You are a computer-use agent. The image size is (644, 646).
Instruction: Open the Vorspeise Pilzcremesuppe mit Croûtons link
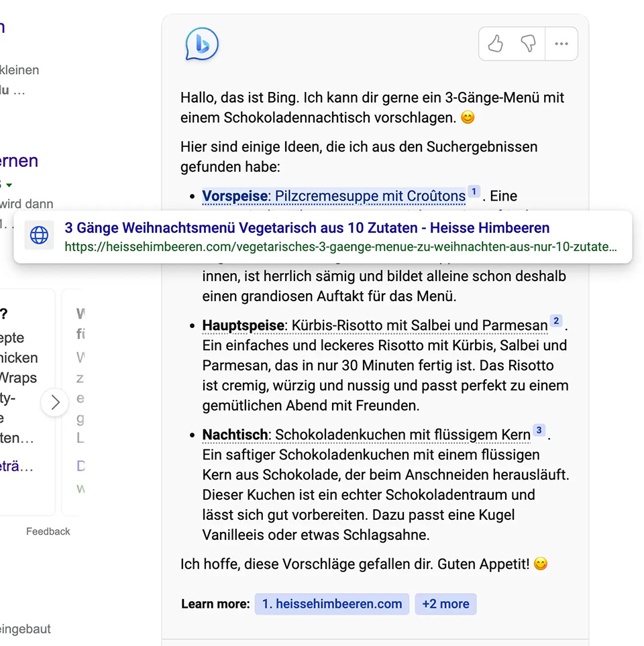[x=334, y=196]
